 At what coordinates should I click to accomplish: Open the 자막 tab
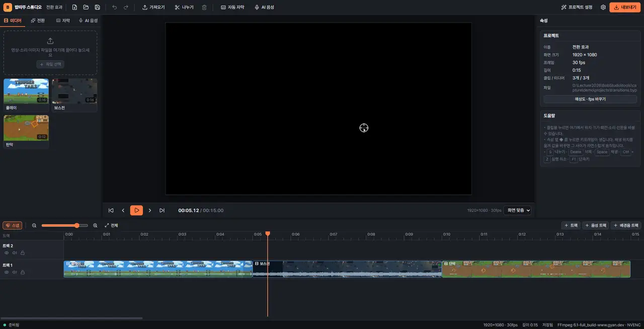[x=63, y=21]
